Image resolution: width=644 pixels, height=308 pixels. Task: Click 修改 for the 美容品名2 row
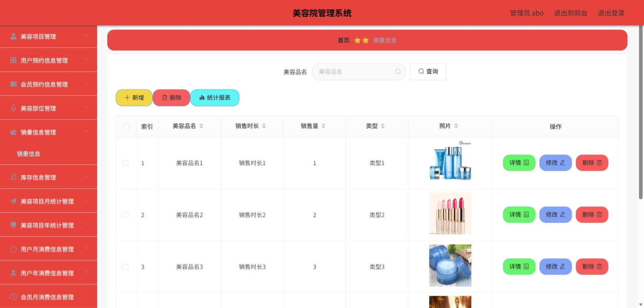[556, 215]
